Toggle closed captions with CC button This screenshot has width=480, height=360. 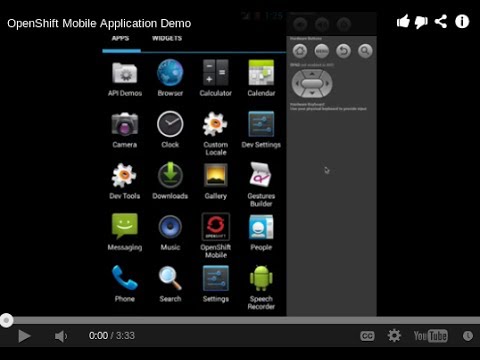[x=367, y=336]
